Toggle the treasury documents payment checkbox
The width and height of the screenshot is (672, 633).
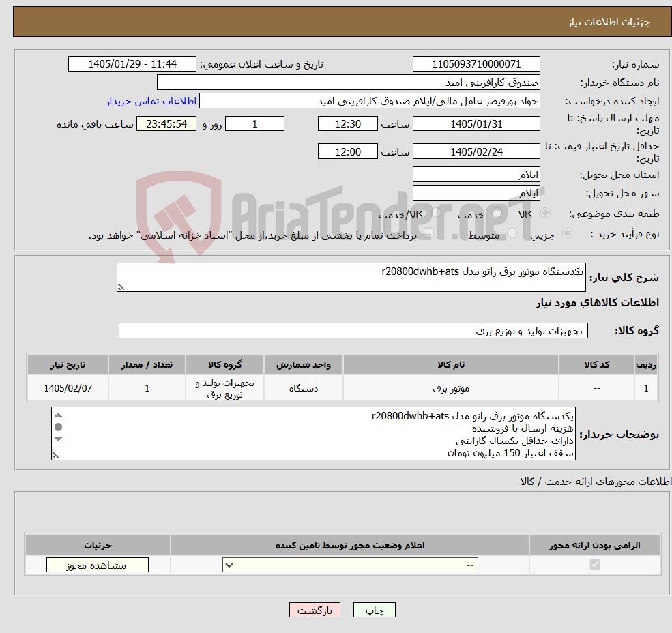coord(428,233)
